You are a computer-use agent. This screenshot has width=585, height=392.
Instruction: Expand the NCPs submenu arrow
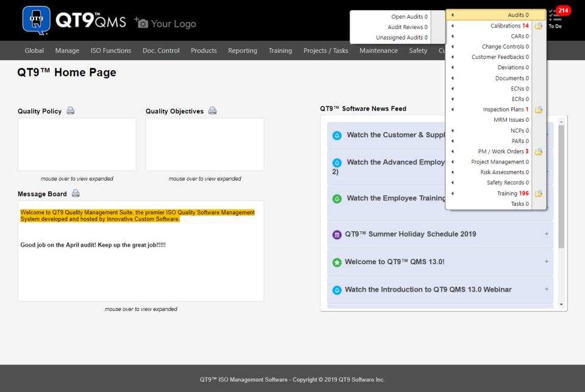(x=453, y=130)
